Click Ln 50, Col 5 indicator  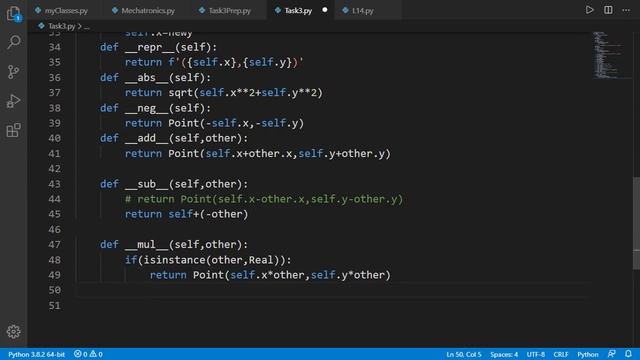[x=464, y=354]
